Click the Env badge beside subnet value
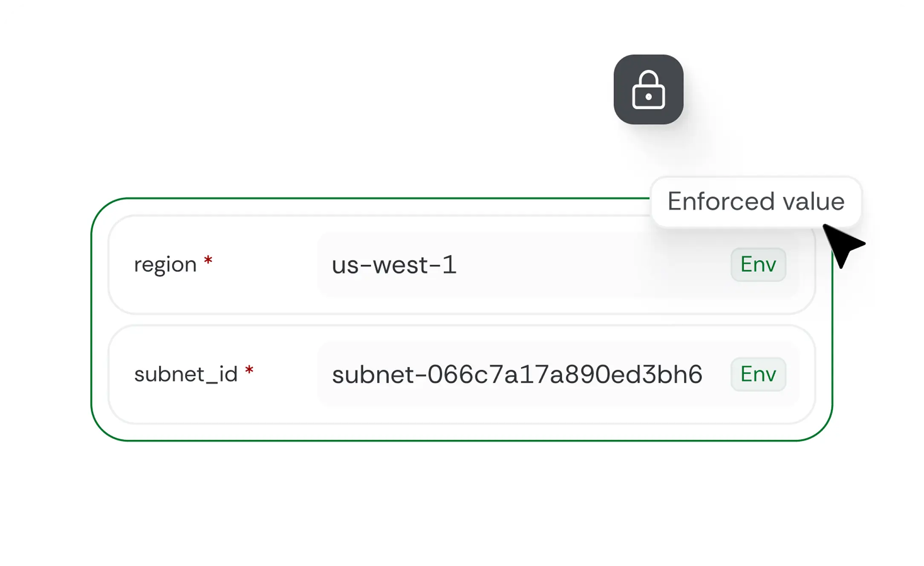 tap(758, 374)
